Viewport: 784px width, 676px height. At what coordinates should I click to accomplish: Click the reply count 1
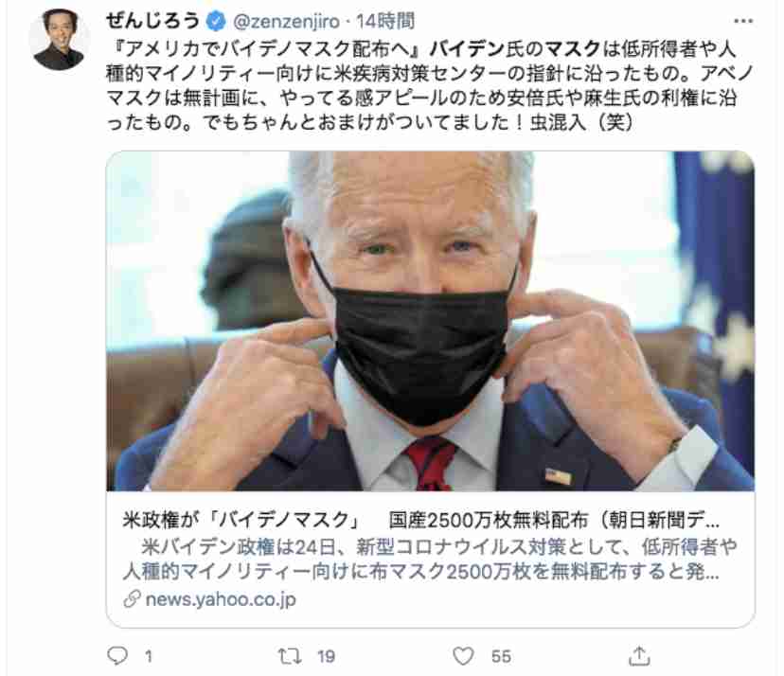[149, 656]
